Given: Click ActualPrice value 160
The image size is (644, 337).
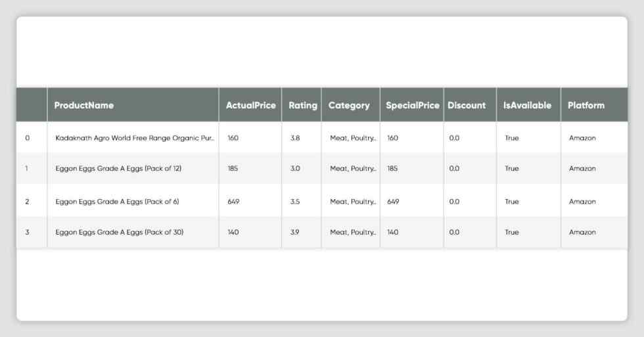Looking at the screenshot, I should pos(233,138).
